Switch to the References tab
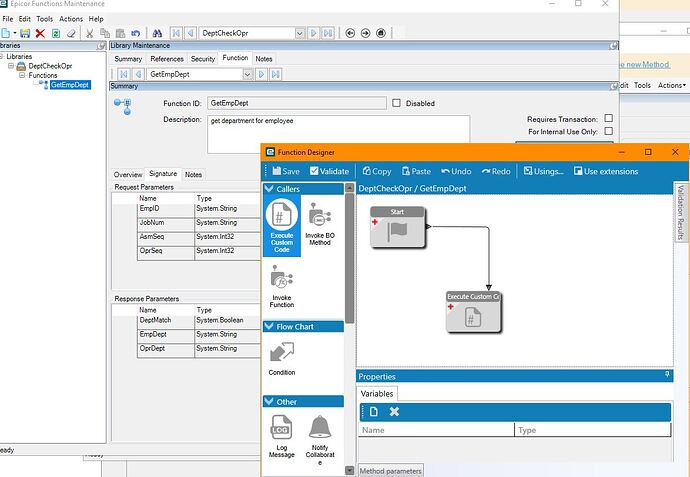690x477 pixels. point(167,59)
